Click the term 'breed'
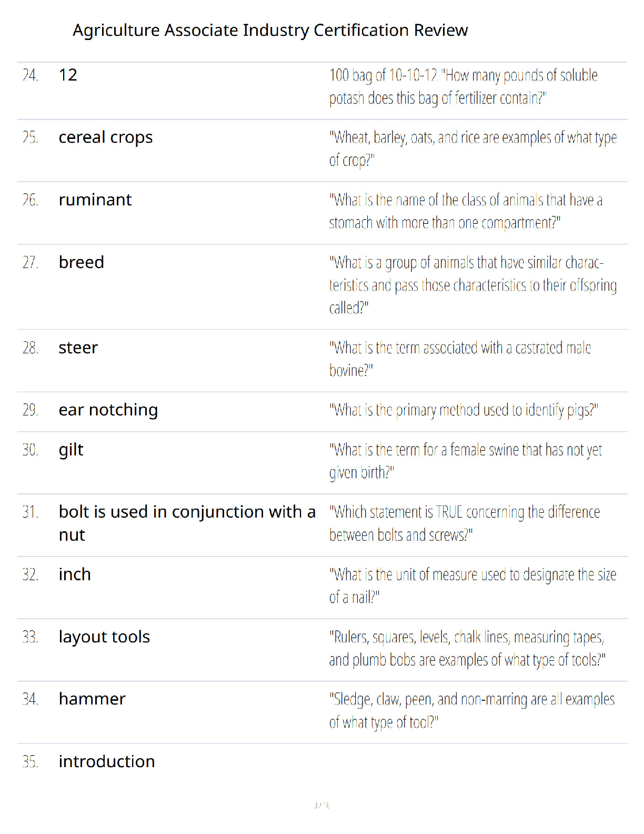The height and width of the screenshot is (834, 644). [x=82, y=262]
